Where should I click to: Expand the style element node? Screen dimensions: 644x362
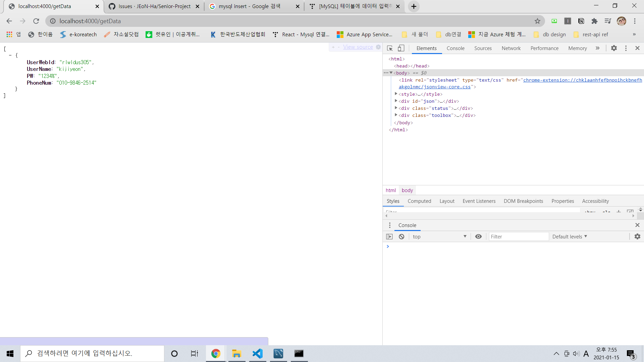point(396,94)
